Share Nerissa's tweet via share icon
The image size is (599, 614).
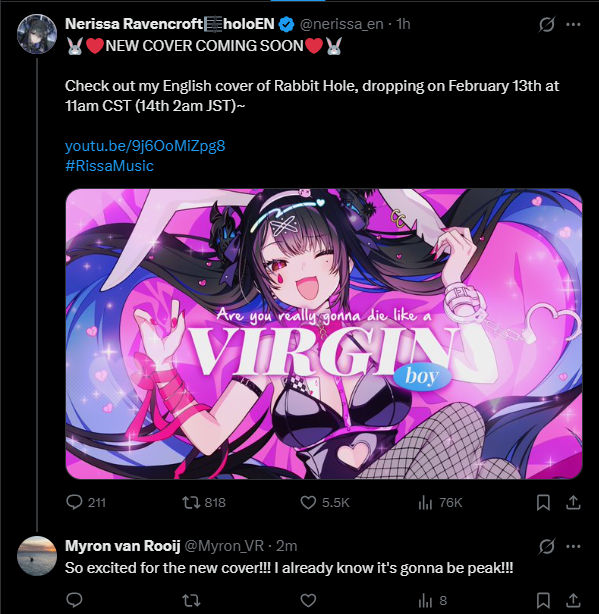pos(573,502)
